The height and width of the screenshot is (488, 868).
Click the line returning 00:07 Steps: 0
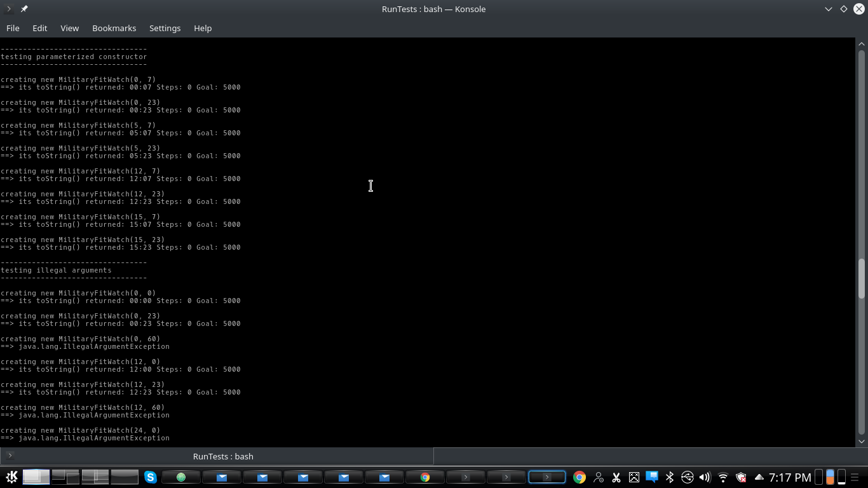[121, 87]
